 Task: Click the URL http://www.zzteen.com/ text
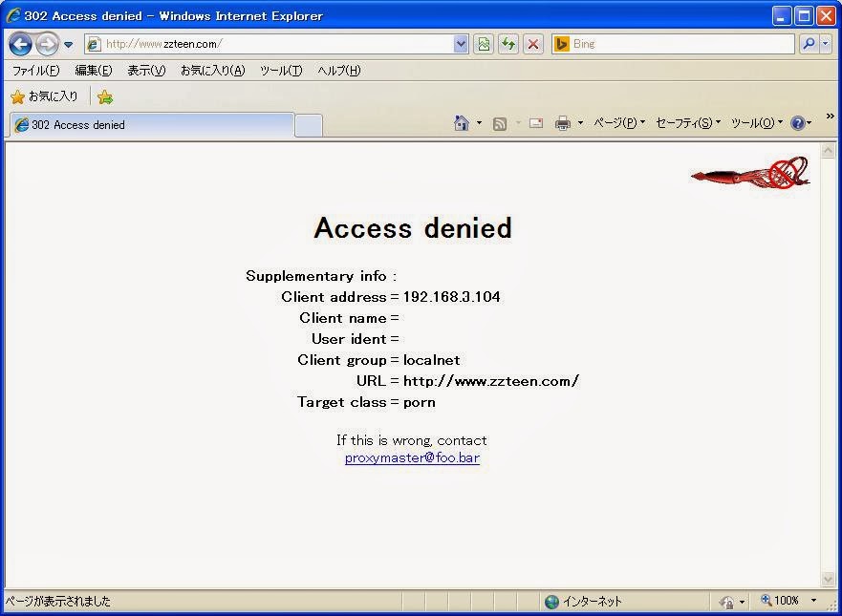click(x=491, y=381)
